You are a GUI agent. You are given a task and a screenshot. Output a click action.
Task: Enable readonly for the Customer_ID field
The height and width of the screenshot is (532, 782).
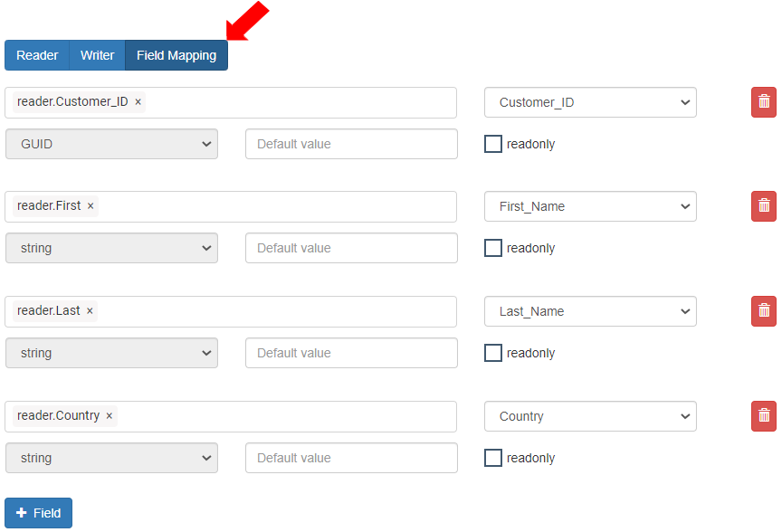click(493, 144)
